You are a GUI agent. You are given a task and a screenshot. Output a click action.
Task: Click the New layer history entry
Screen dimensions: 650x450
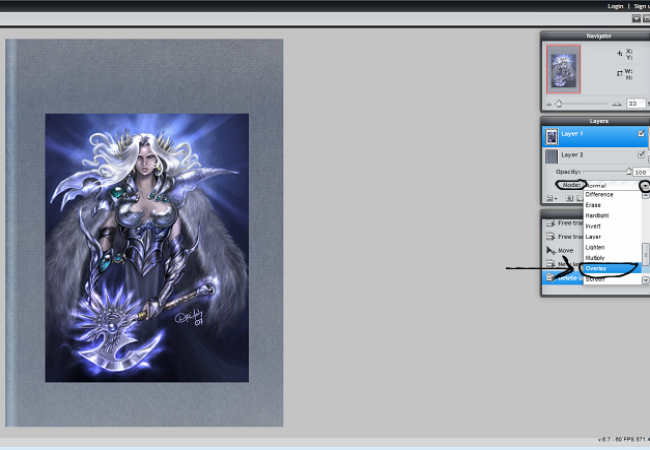pos(563,264)
